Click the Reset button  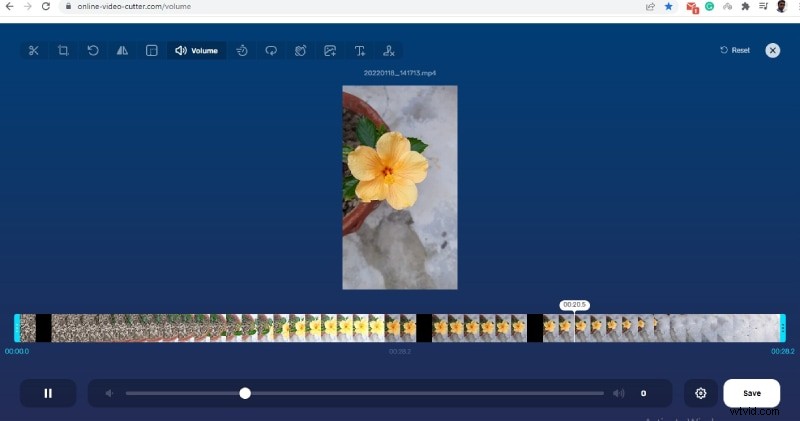click(x=735, y=50)
